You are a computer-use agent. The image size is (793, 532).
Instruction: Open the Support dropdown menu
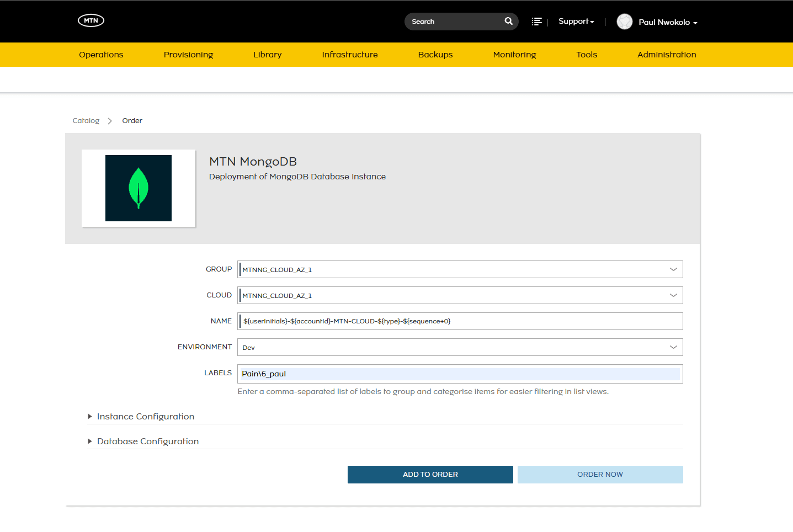tap(576, 22)
